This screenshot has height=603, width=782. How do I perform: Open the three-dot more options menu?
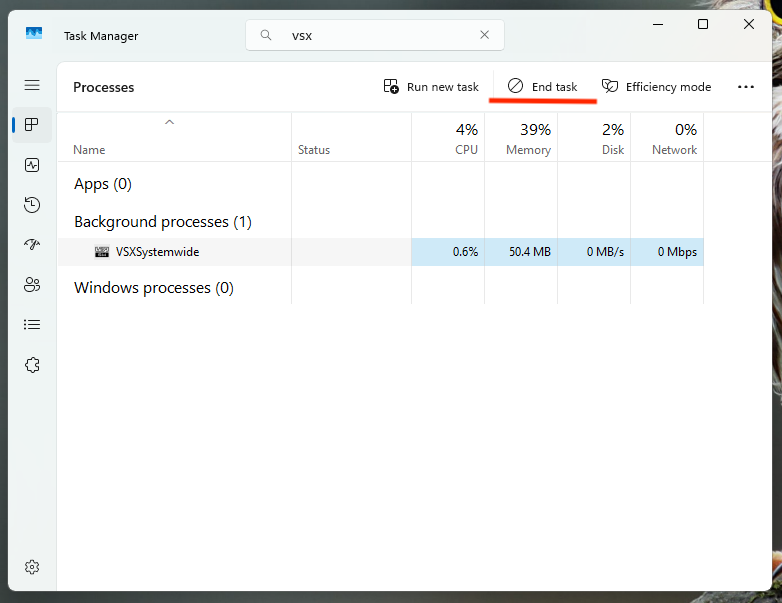tap(745, 87)
